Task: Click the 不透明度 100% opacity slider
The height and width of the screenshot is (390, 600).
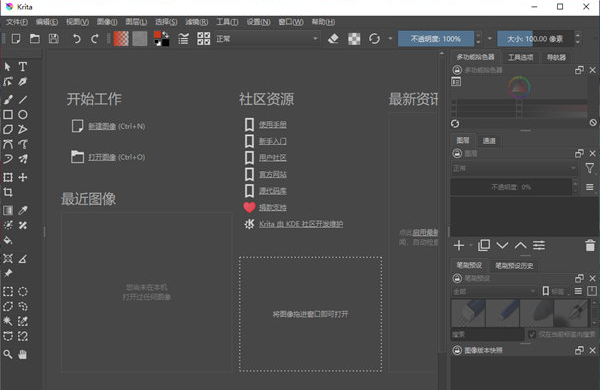Action: click(436, 39)
